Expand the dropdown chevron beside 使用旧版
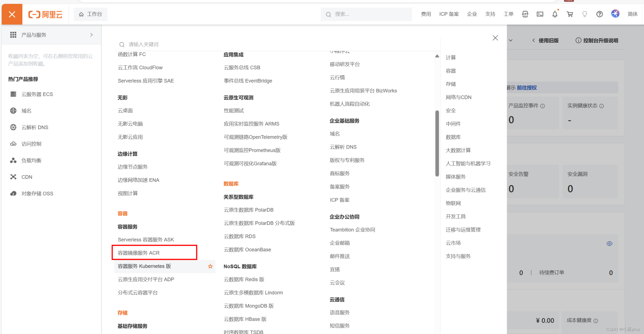 tap(511, 40)
